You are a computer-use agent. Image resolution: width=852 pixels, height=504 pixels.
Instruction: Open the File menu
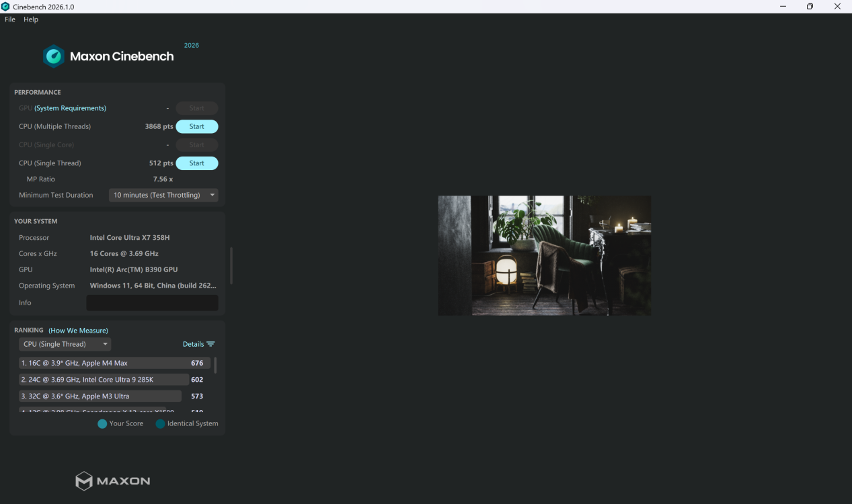[10, 19]
